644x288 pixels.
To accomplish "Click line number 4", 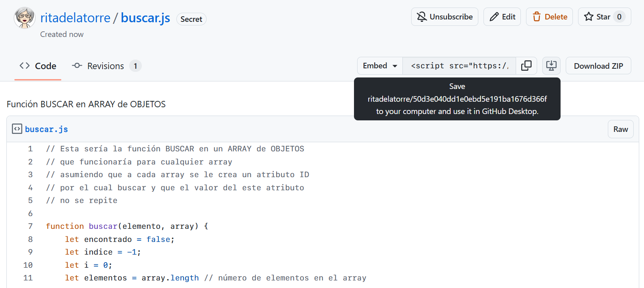I will tap(30, 187).
